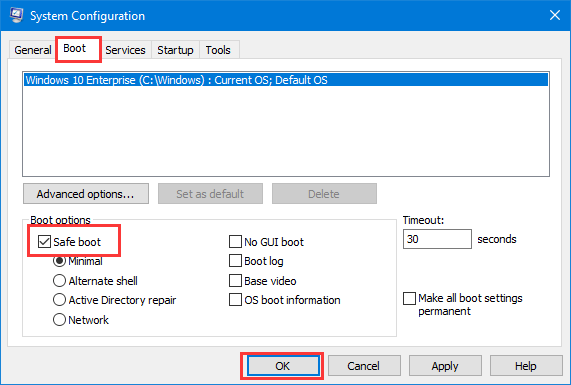Select the Windows 10 Enterprise boot entry
Viewport: 571px width, 385px height.
click(286, 80)
